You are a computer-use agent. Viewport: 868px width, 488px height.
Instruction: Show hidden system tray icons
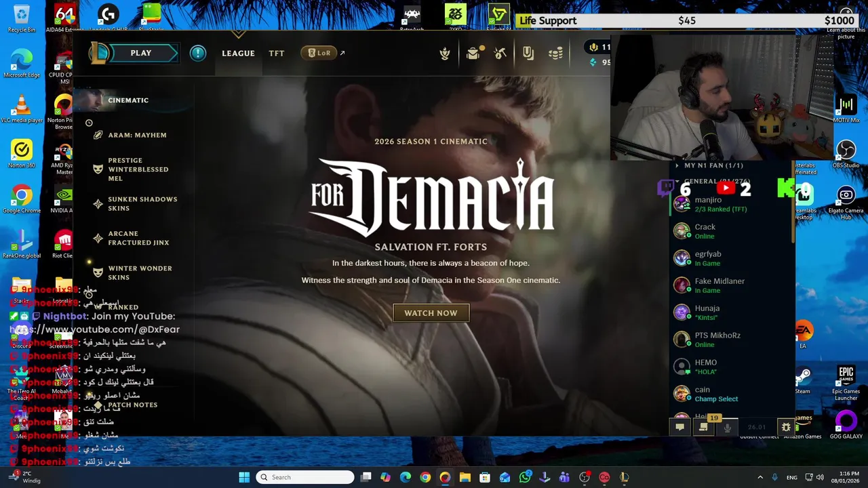760,477
